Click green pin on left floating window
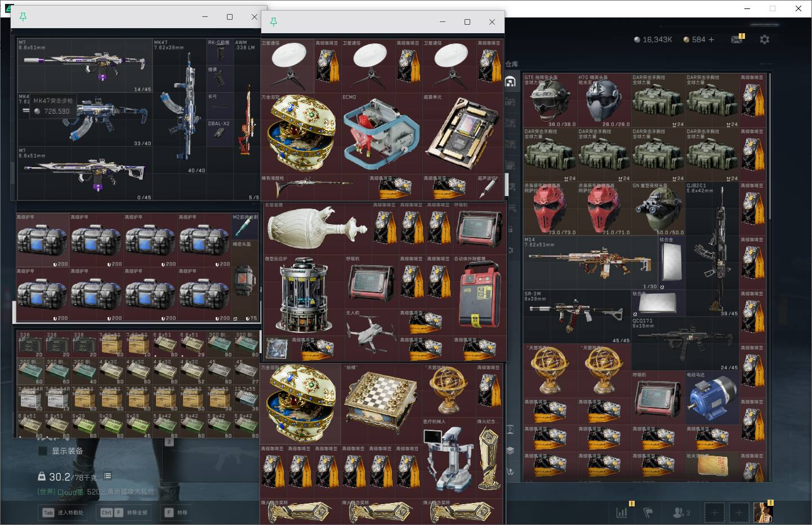812x525 pixels. pyautogui.click(x=23, y=17)
